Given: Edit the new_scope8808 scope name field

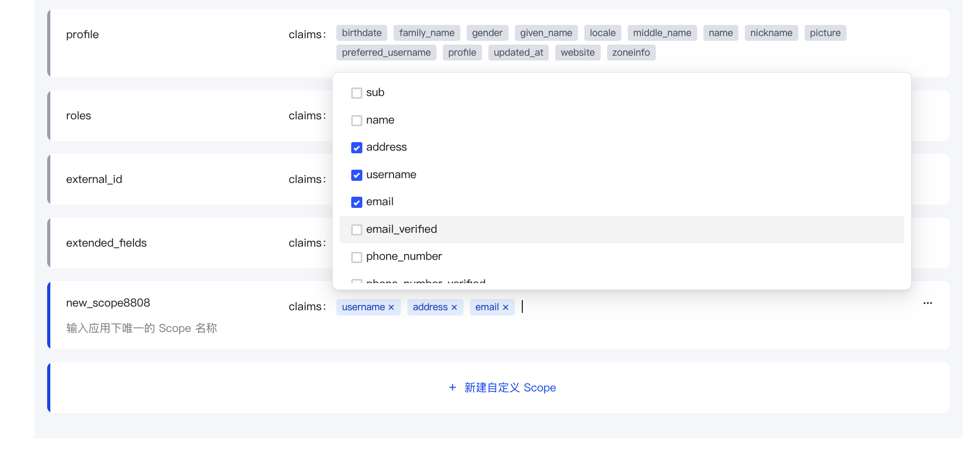Looking at the screenshot, I should click(108, 303).
